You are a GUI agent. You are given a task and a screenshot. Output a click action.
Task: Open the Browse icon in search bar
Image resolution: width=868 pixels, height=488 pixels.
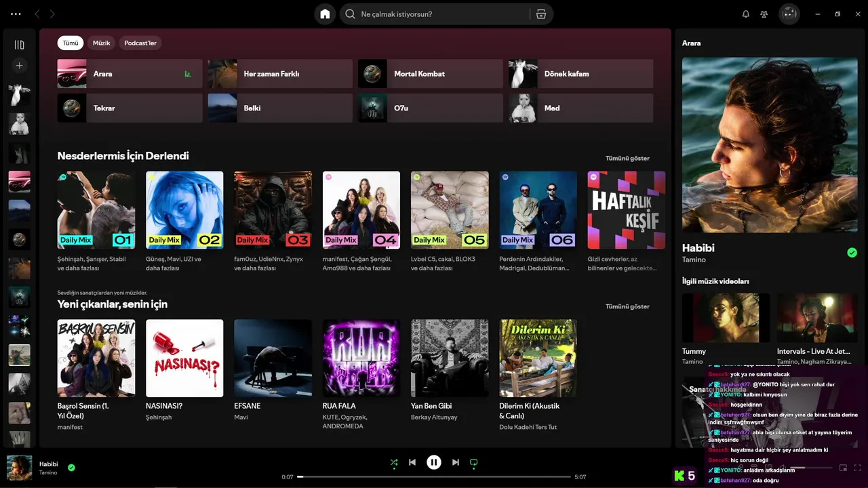point(540,14)
